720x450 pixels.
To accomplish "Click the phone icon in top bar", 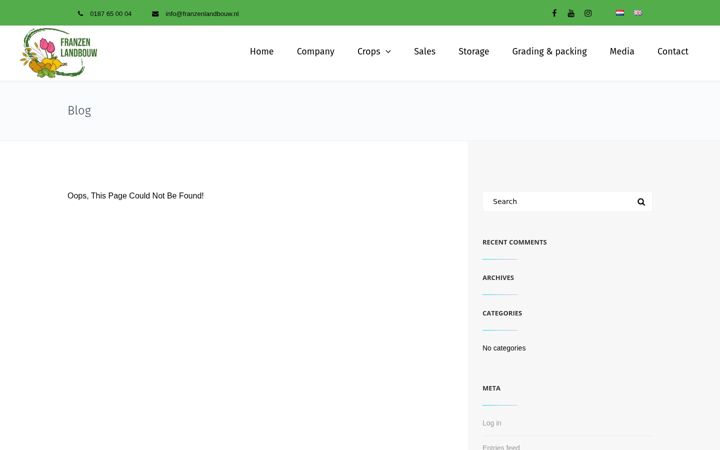I will (x=80, y=14).
